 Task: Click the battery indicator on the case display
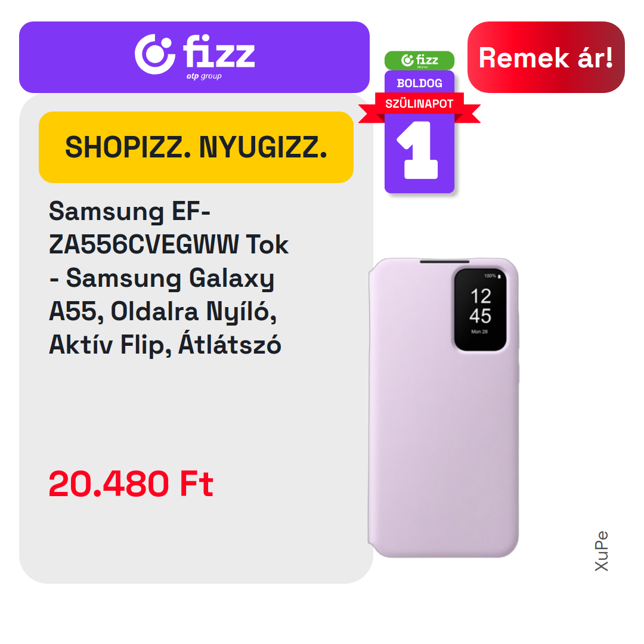tap(493, 276)
